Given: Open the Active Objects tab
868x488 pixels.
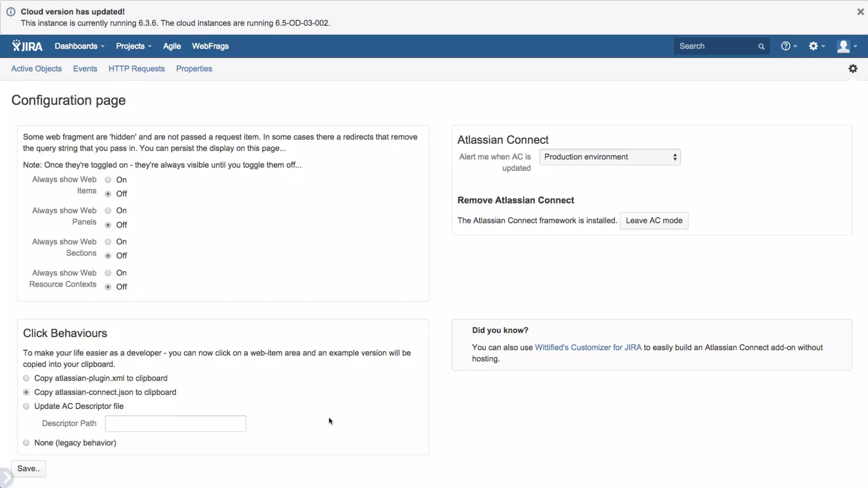Looking at the screenshot, I should point(36,69).
